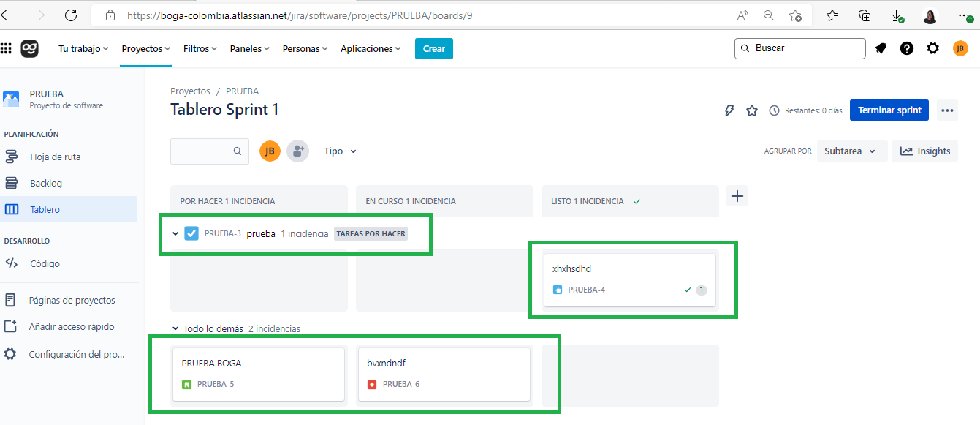The width and height of the screenshot is (980, 425).
Task: Collapse the PRUEBA-3 swimlane chevron
Action: [175, 233]
